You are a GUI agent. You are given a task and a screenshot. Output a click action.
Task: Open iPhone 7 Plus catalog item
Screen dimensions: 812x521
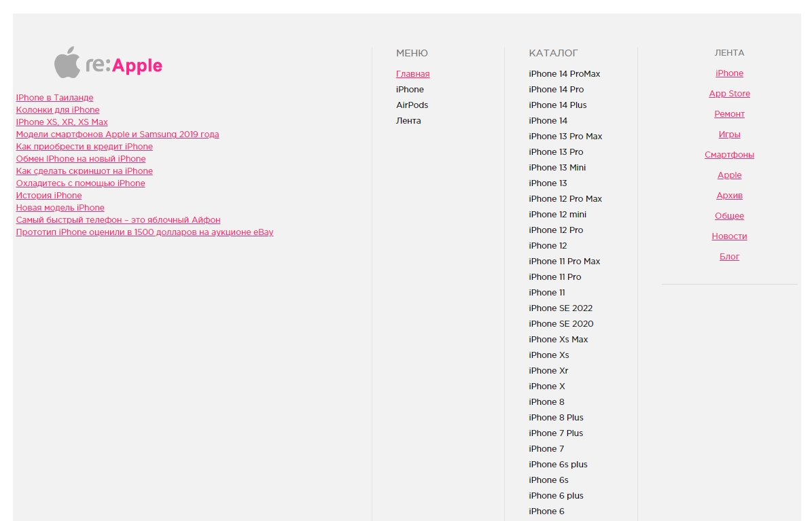(556, 433)
